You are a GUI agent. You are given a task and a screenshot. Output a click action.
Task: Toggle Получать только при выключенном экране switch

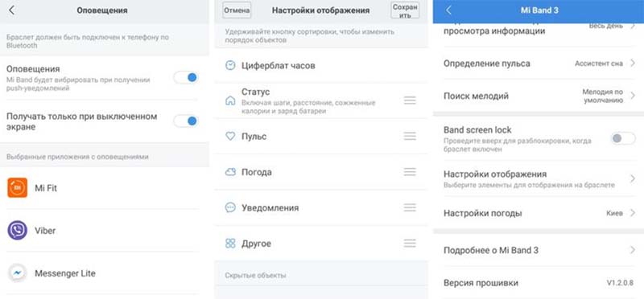(x=186, y=121)
